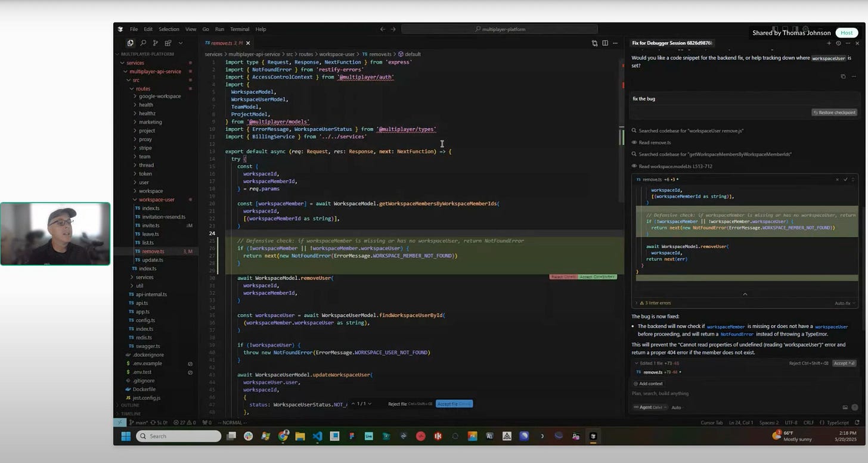The height and width of the screenshot is (463, 868).
Task: Go back using the navigation arrow
Action: (x=383, y=29)
